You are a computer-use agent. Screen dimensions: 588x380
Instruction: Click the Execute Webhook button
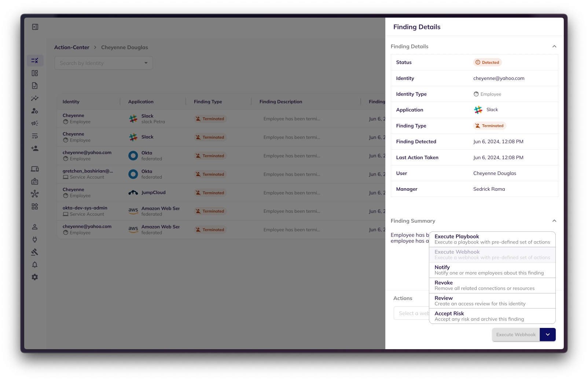point(515,335)
